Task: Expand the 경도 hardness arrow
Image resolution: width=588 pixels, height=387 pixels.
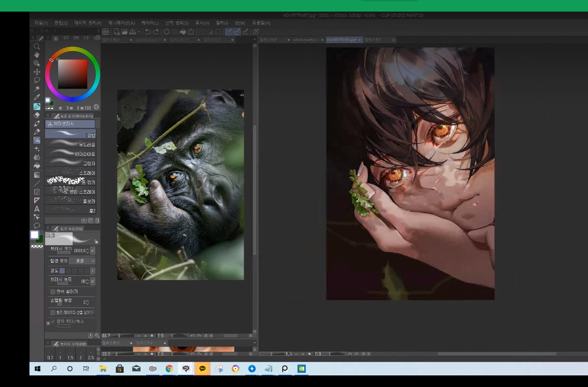Action: [x=93, y=271]
